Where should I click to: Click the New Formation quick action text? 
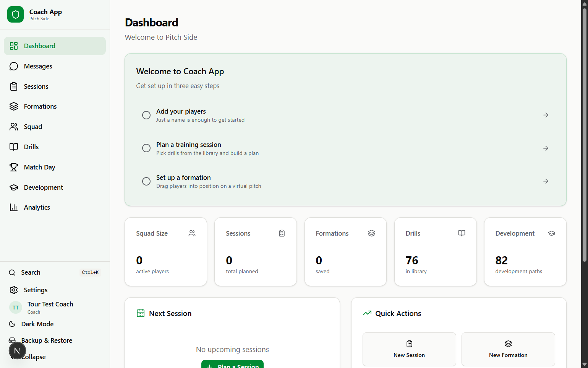[x=508, y=355]
